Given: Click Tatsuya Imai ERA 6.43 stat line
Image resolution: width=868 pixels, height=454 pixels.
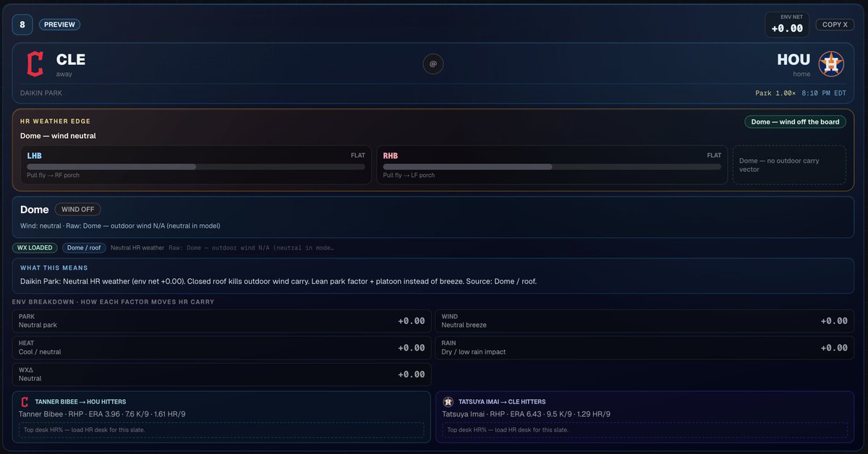Looking at the screenshot, I should (526, 414).
